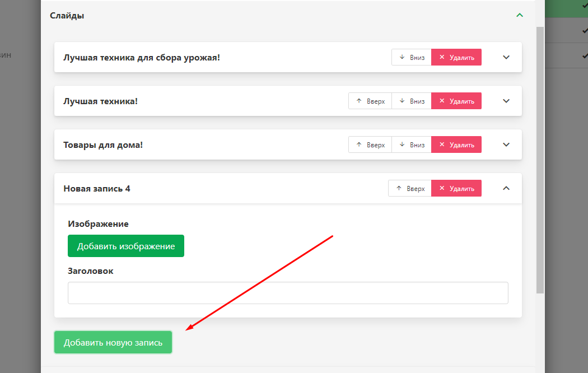Delete the 'Лучшая техника!' slide
588x373 pixels.
pos(456,101)
